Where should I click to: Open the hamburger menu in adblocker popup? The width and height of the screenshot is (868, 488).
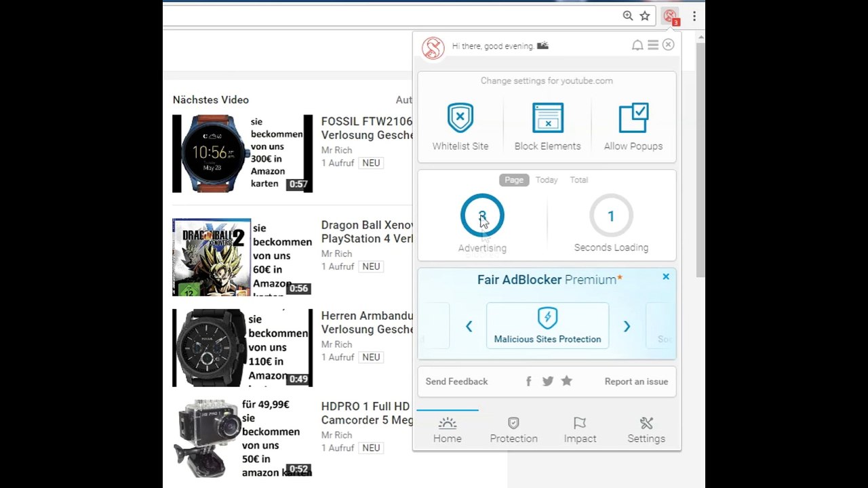pos(653,45)
